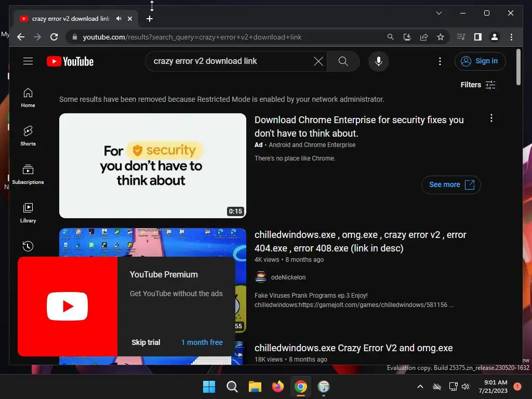
Task: Launch Firefox from the taskbar
Action: click(x=278, y=387)
